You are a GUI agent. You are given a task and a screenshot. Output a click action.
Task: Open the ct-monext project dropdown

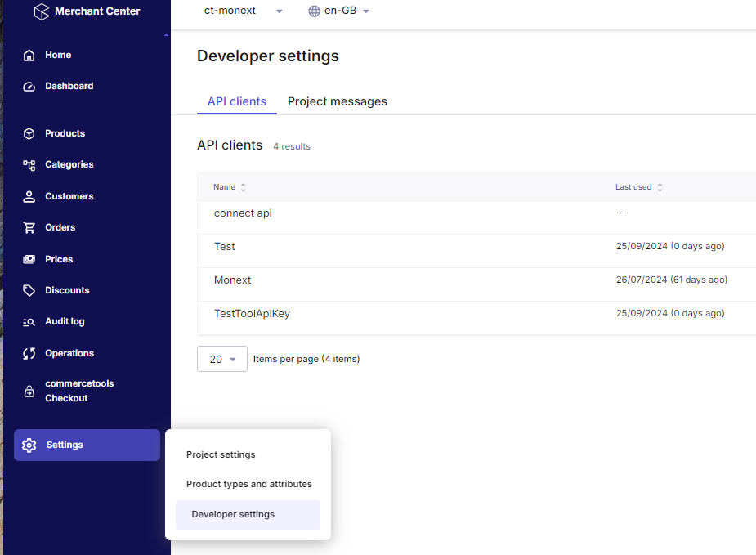click(243, 11)
